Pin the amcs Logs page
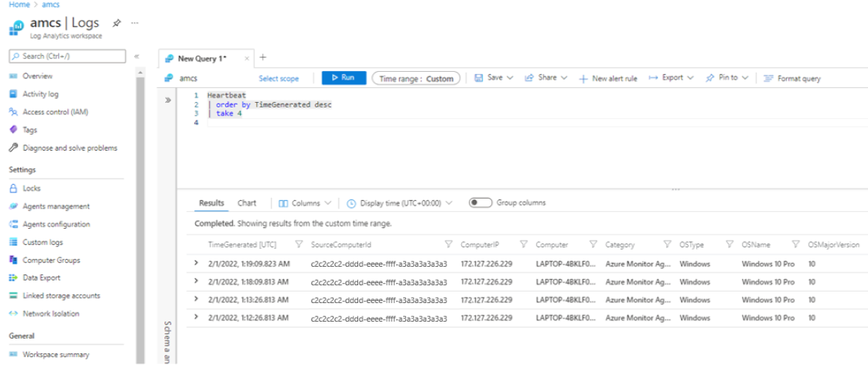 (117, 22)
